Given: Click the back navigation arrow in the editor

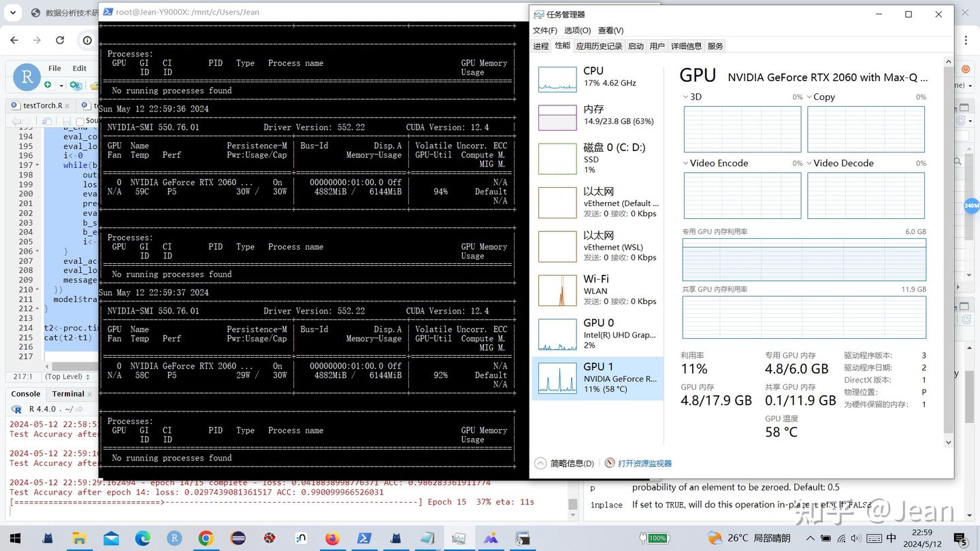Looking at the screenshot, I should (x=16, y=120).
